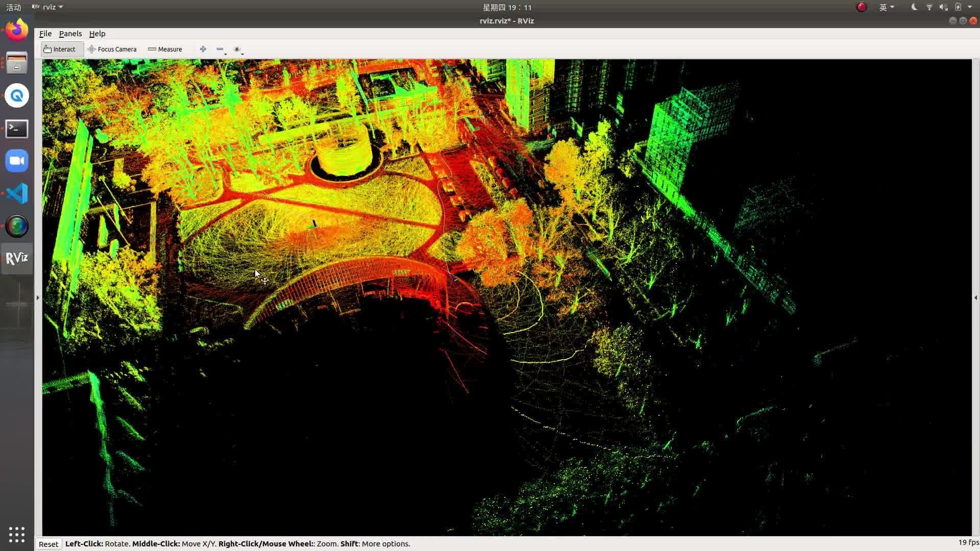Expand the collapsed left side panel arrow

point(37,297)
